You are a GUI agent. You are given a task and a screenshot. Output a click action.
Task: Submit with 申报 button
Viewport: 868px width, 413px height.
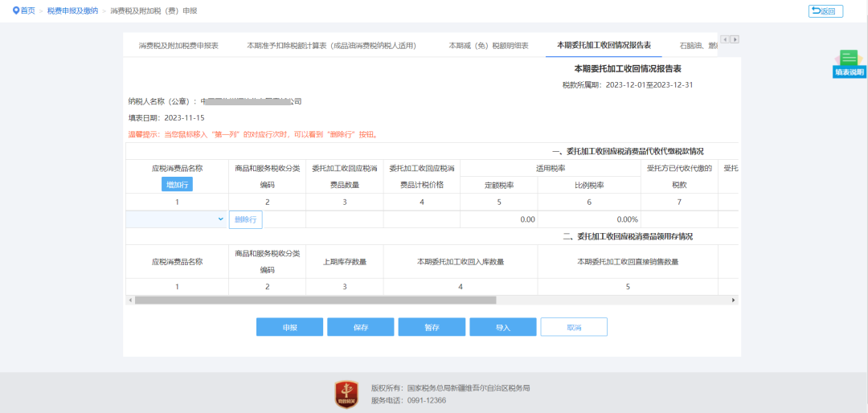[x=289, y=327]
